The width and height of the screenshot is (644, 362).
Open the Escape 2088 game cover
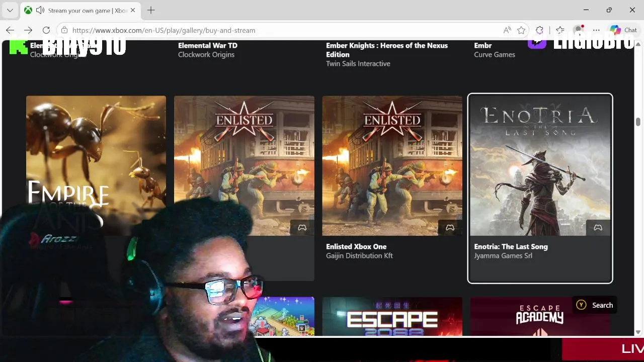392,316
